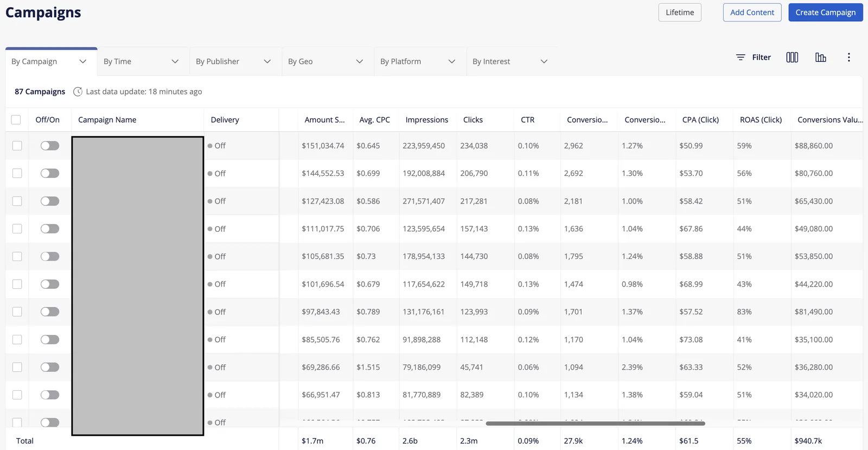Click the Total row label
The width and height of the screenshot is (868, 450).
click(x=24, y=441)
